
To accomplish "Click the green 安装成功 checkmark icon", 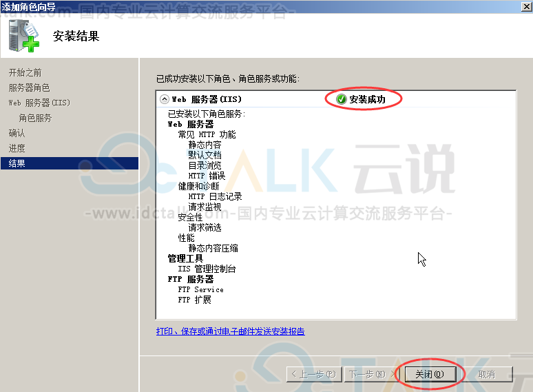I will pyautogui.click(x=341, y=99).
